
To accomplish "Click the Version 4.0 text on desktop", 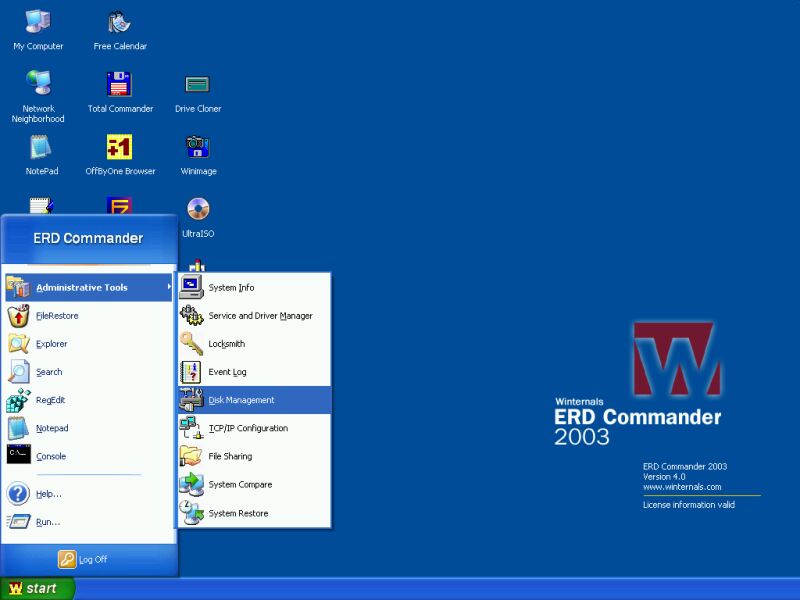I will 664,477.
